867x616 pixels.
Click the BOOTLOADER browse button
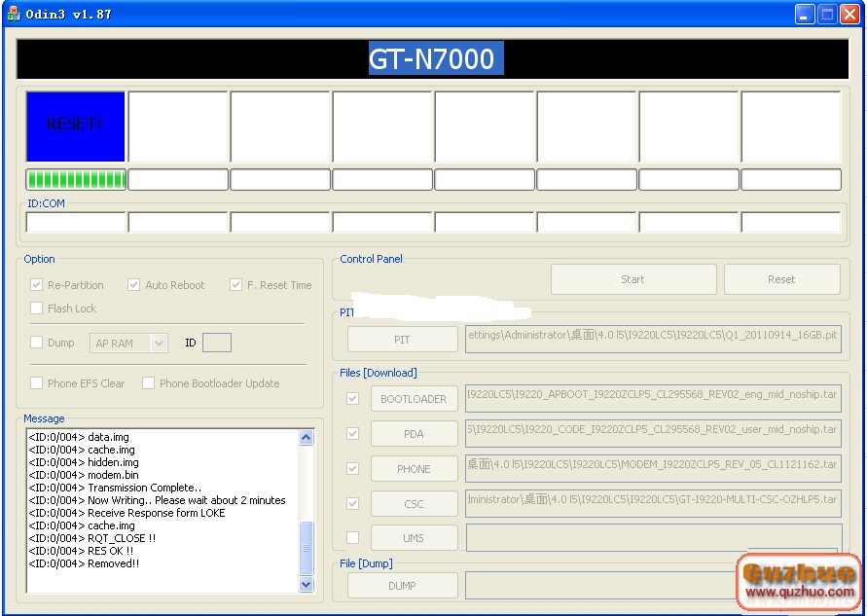point(415,399)
